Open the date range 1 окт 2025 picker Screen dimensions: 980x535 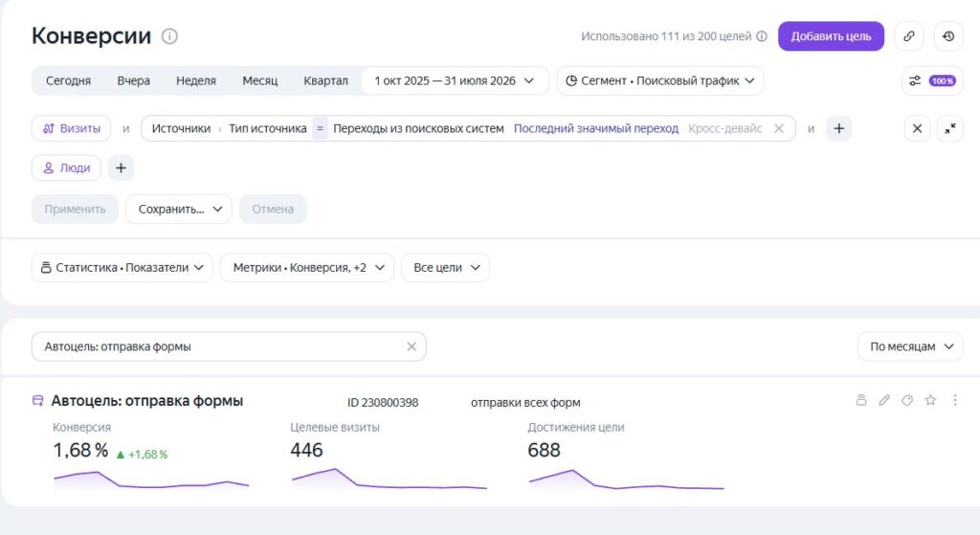(x=455, y=80)
